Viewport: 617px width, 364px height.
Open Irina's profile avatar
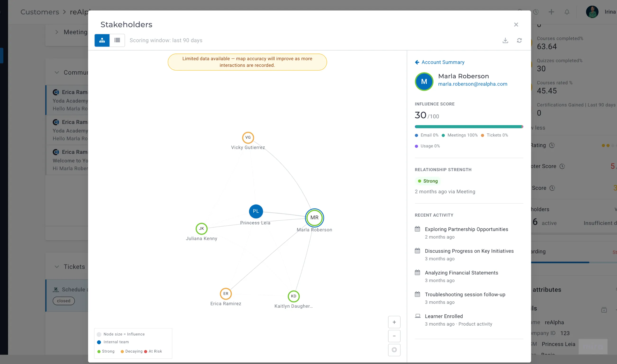(x=592, y=12)
